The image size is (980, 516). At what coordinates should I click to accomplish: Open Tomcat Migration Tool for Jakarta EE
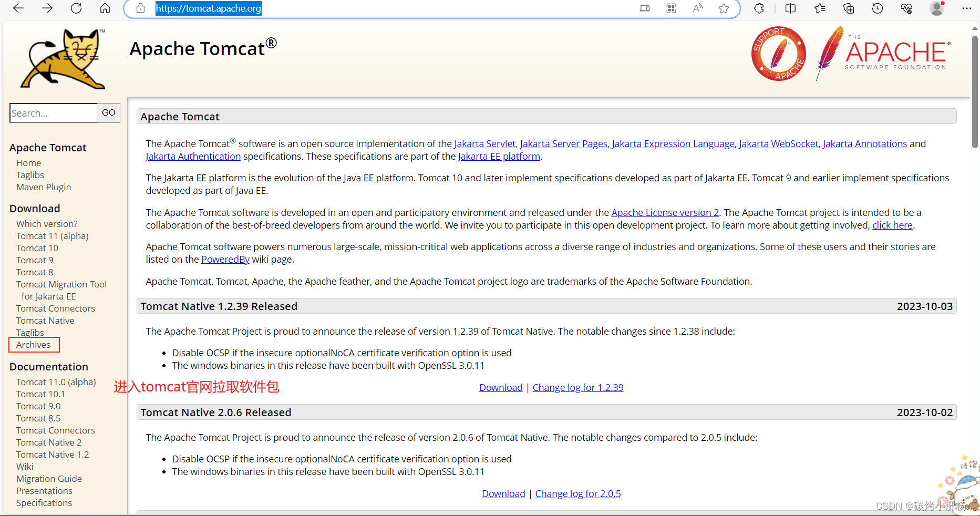pyautogui.click(x=61, y=290)
